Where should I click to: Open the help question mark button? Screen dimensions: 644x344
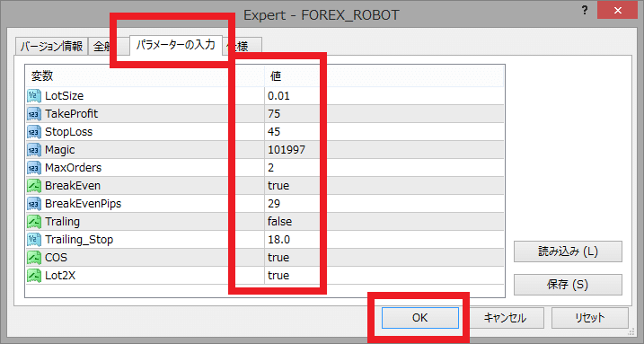pos(585,10)
